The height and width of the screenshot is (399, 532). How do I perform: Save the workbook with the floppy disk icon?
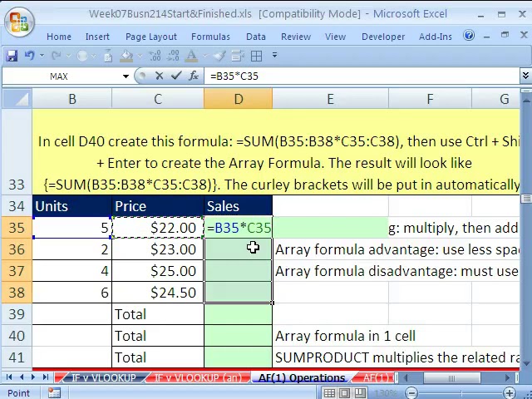point(12,56)
